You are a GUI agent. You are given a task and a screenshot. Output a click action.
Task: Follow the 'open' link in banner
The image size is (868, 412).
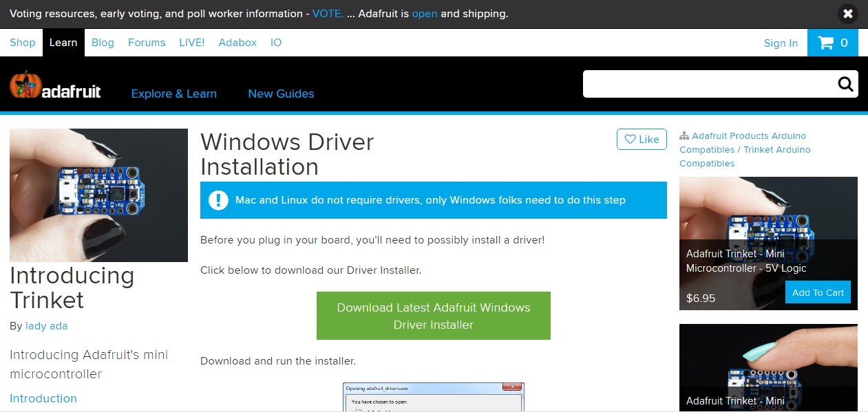point(425,14)
